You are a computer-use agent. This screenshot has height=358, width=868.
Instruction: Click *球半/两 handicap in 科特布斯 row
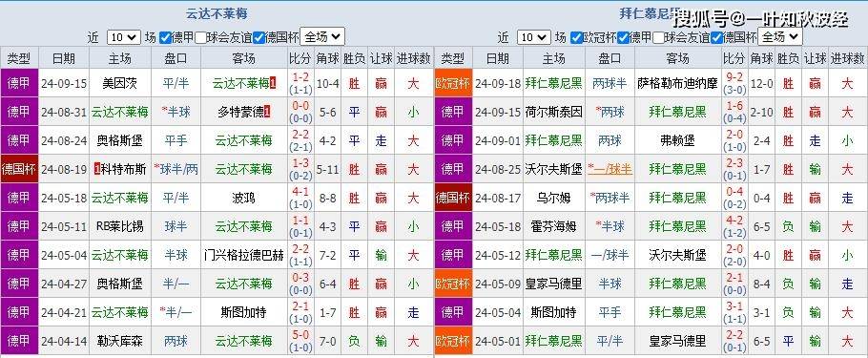[176, 169]
